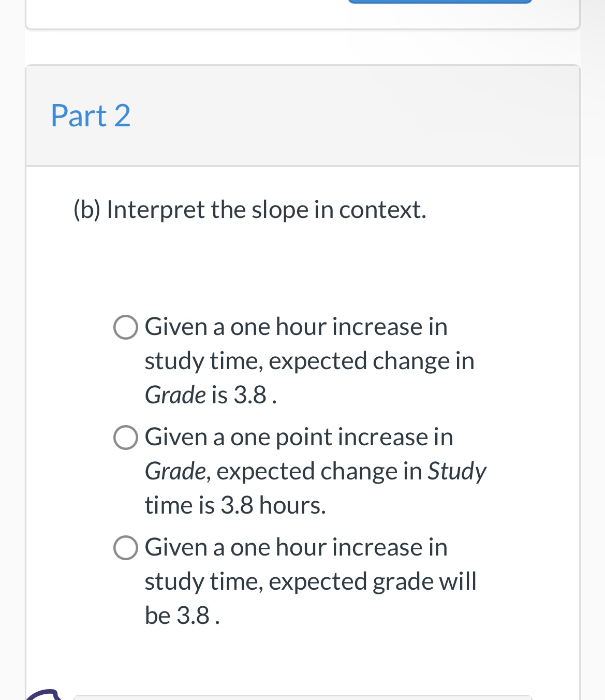Click the italic word 'Study' in option two

(x=458, y=471)
